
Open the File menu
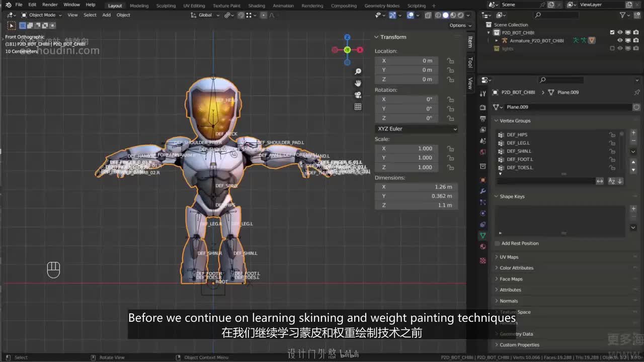coord(19,5)
